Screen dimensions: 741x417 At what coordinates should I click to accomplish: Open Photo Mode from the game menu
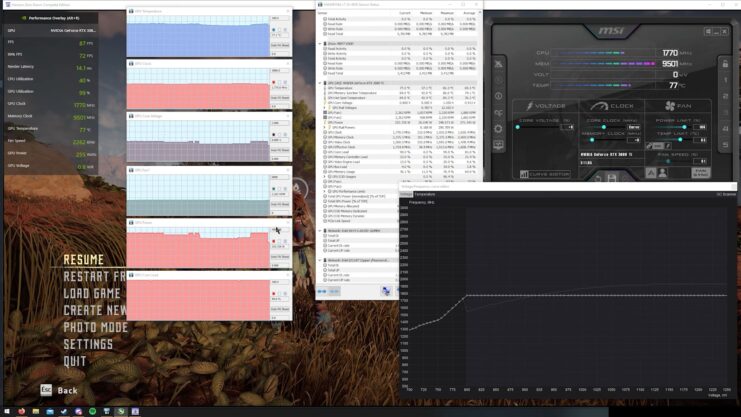(95, 327)
